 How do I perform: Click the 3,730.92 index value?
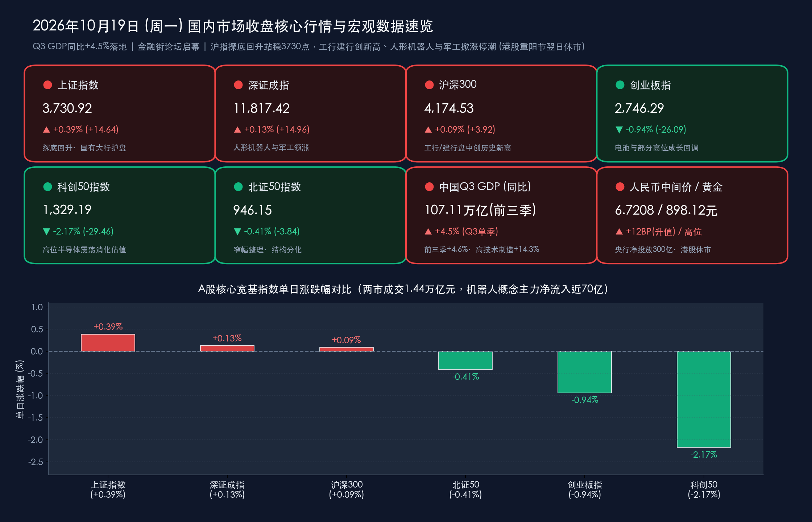click(67, 108)
